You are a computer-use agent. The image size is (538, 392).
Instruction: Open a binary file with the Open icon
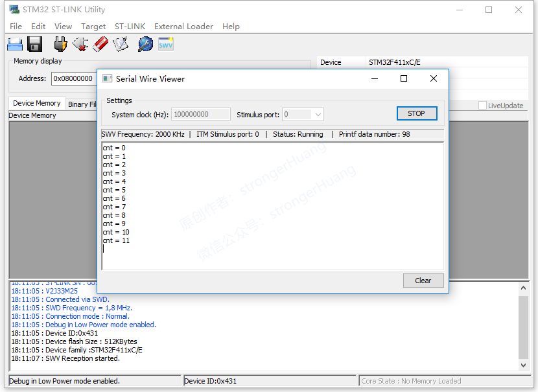pyautogui.click(x=14, y=43)
